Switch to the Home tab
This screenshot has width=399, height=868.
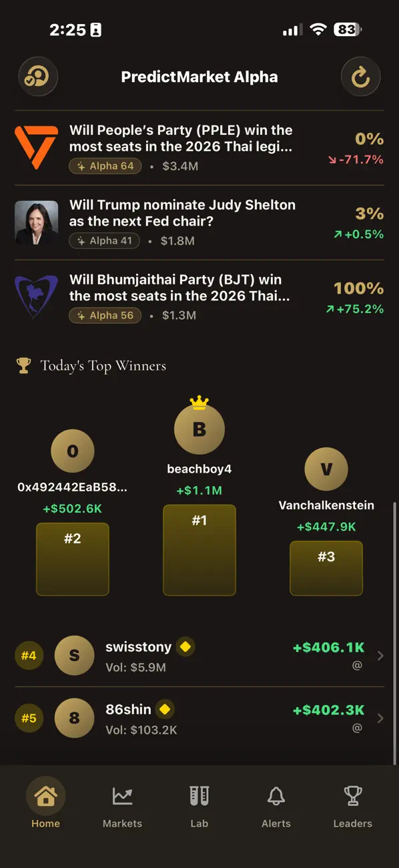[45, 795]
